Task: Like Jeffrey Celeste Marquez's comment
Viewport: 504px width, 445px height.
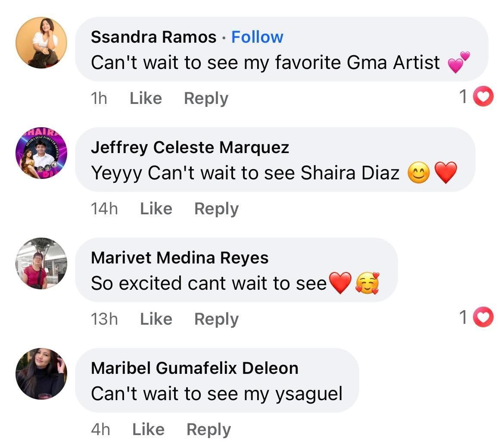Action: click(156, 209)
